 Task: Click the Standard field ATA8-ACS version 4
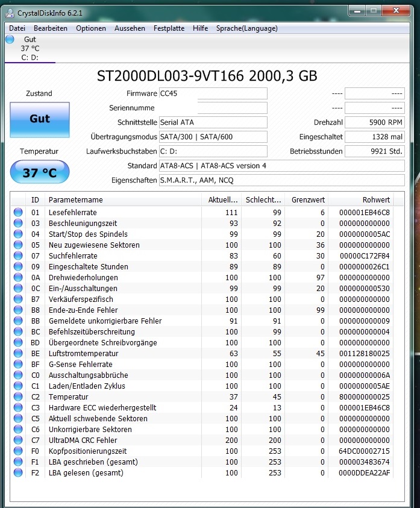[281, 166]
